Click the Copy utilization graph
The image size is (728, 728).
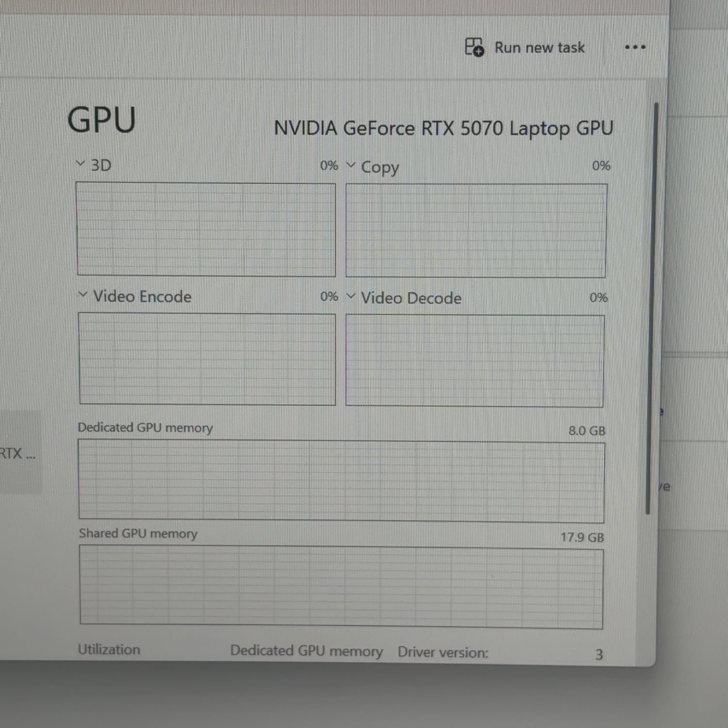point(476,231)
